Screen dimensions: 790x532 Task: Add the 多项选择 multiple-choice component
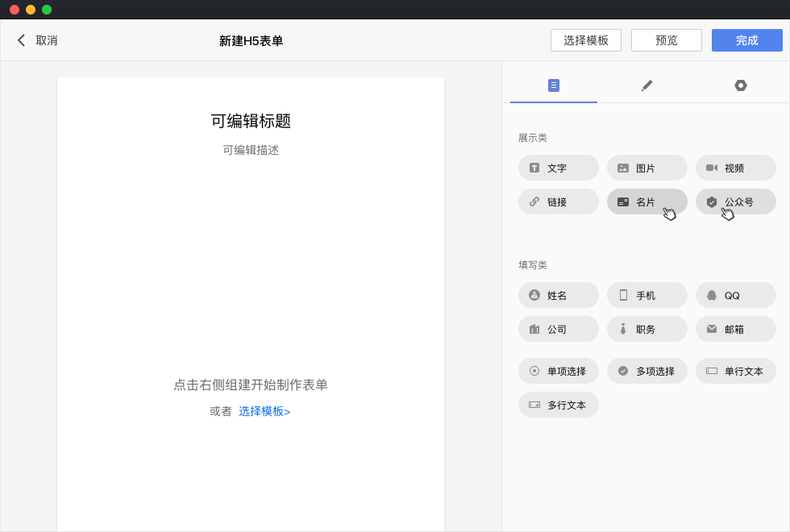pyautogui.click(x=647, y=372)
